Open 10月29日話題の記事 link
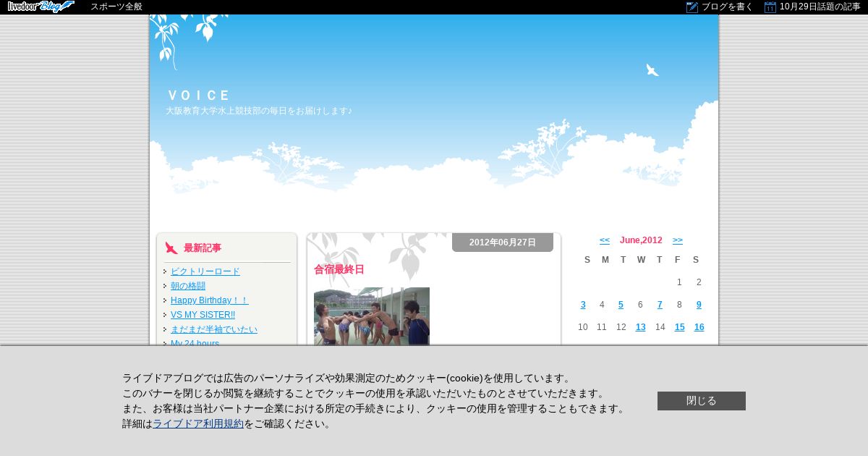The image size is (868, 456). pos(820,7)
